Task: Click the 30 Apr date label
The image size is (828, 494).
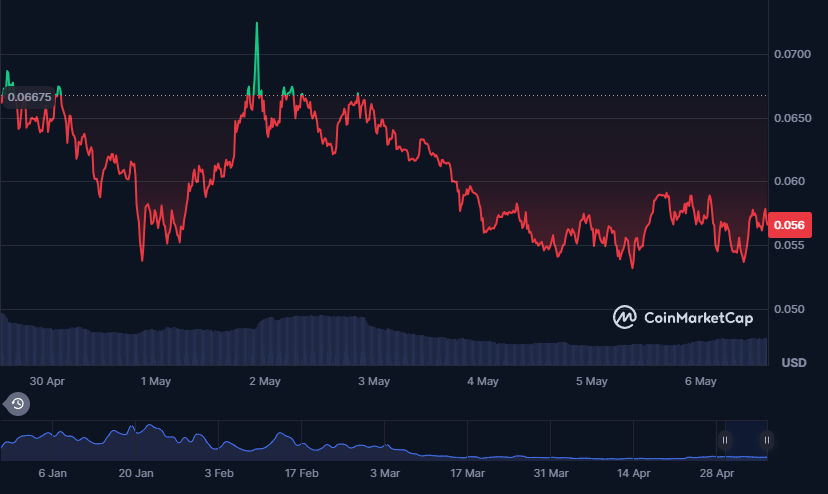Action: click(47, 381)
